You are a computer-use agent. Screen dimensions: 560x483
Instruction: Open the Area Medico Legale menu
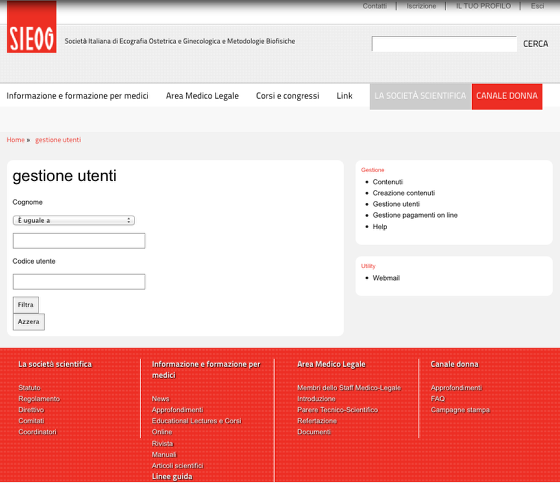202,96
